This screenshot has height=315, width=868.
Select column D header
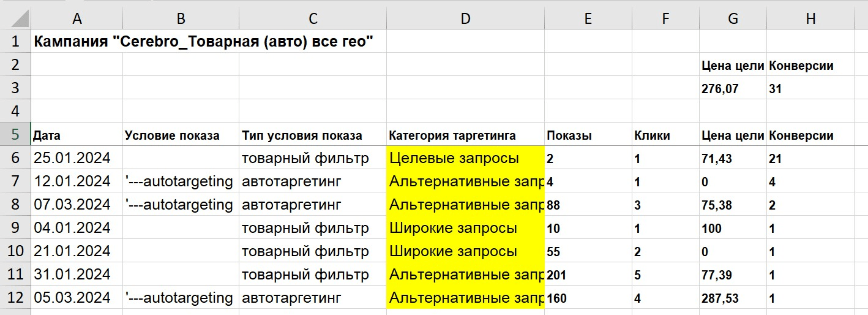click(465, 19)
